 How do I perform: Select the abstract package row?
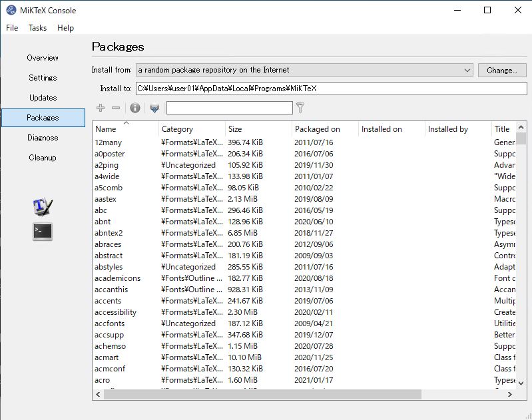coord(304,256)
